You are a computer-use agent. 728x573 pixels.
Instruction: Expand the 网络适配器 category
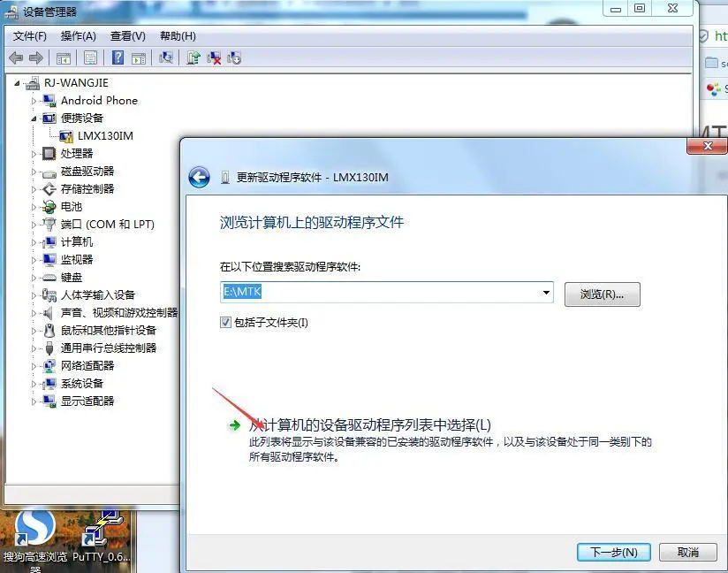tap(34, 365)
